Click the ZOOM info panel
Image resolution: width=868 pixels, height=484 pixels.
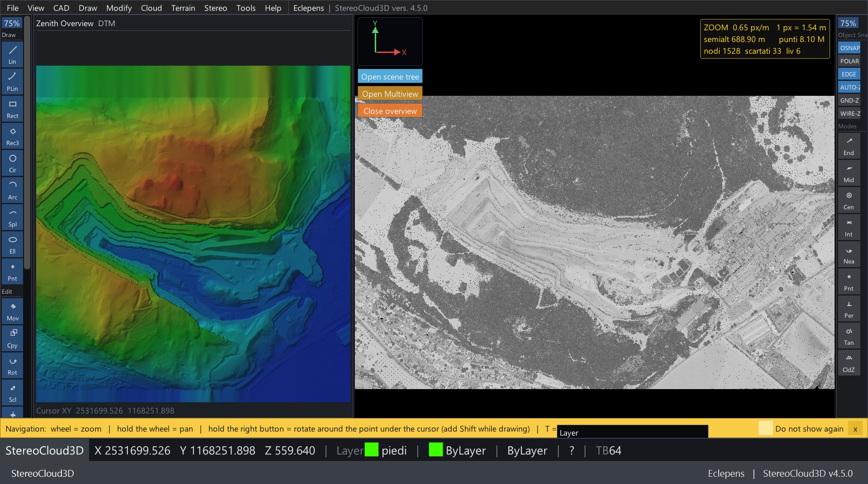pyautogui.click(x=764, y=39)
